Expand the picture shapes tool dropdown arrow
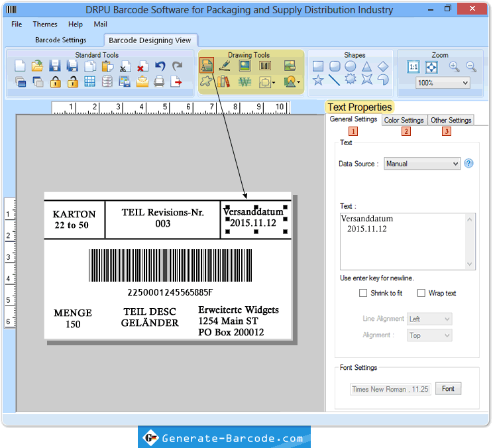 coord(298,82)
